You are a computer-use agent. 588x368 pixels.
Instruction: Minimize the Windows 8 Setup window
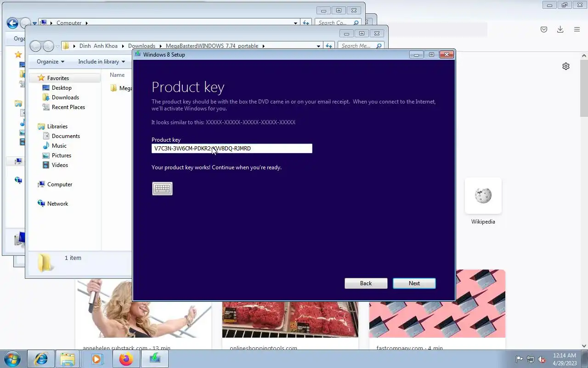coord(416,55)
